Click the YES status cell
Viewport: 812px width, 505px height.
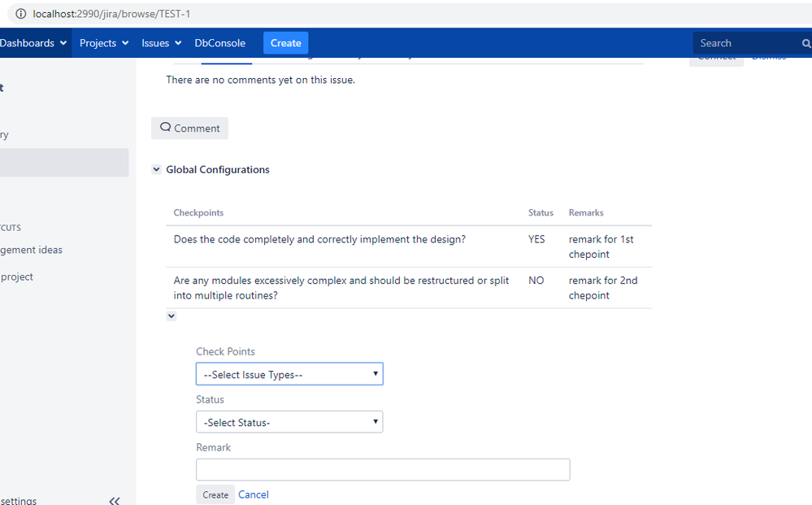tap(536, 239)
